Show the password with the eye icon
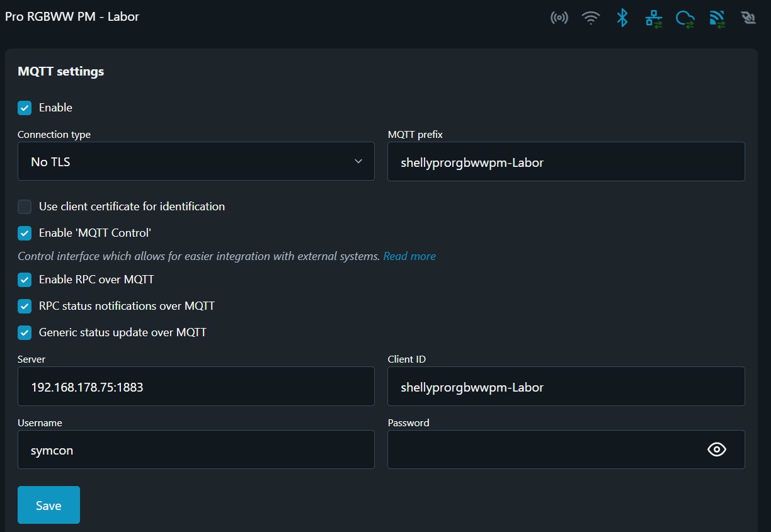This screenshot has width=771, height=532. [x=717, y=450]
